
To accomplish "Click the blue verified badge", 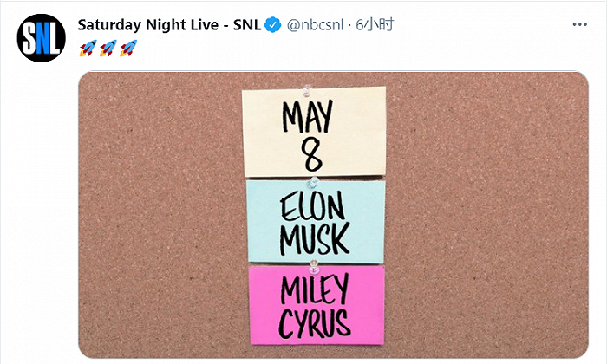I will [x=272, y=26].
